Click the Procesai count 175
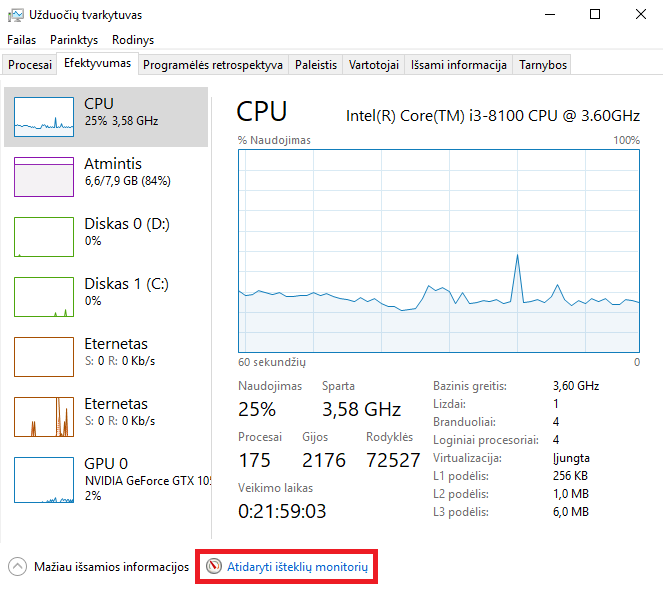663x590 pixels. [254, 460]
